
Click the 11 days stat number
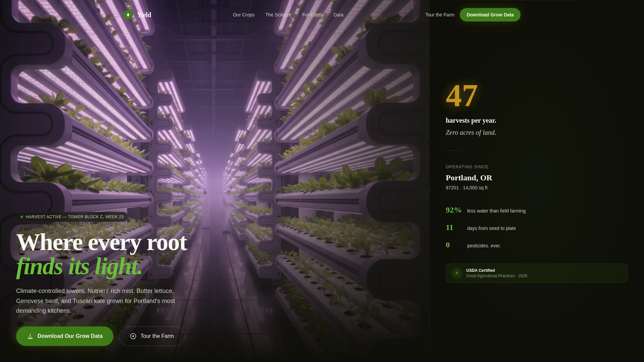(449, 228)
